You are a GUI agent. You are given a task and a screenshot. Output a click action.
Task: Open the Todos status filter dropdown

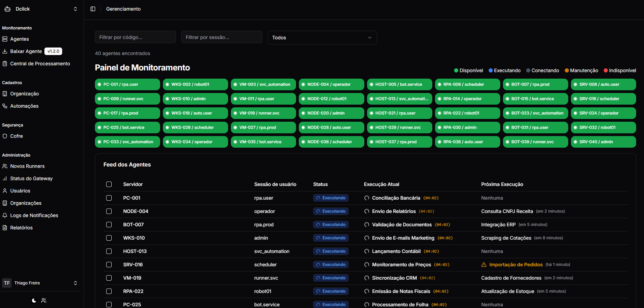coord(322,38)
